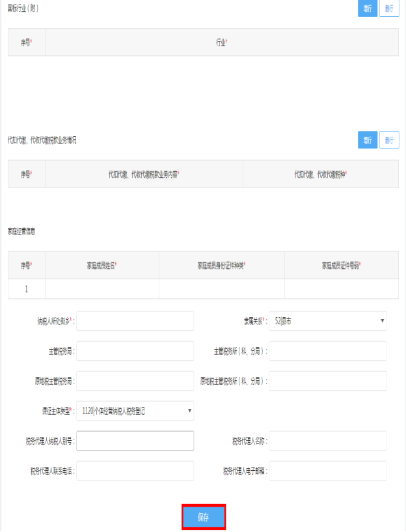The height and width of the screenshot is (532, 406).
Task: Select the 原地税主管税务局 input
Action: [x=135, y=381]
